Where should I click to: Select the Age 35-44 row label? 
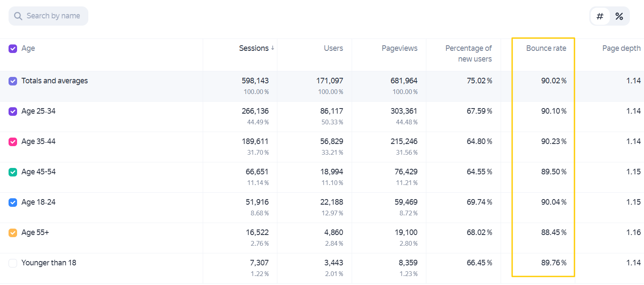click(38, 141)
